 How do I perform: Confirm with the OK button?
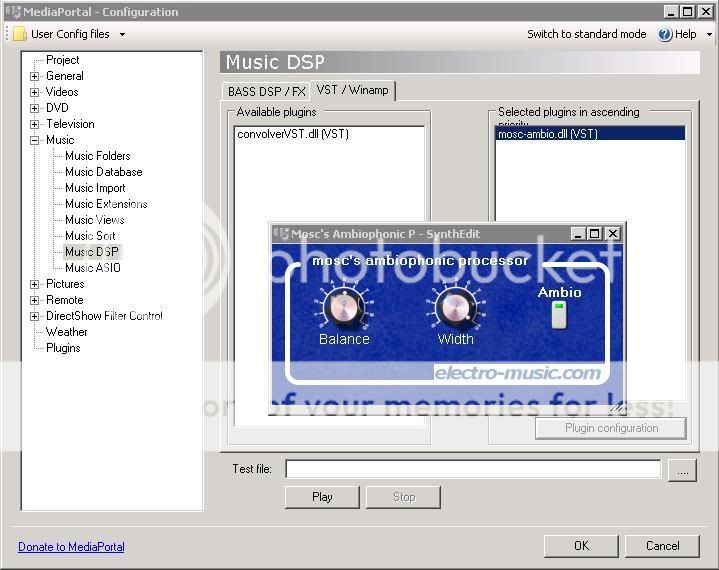(581, 546)
